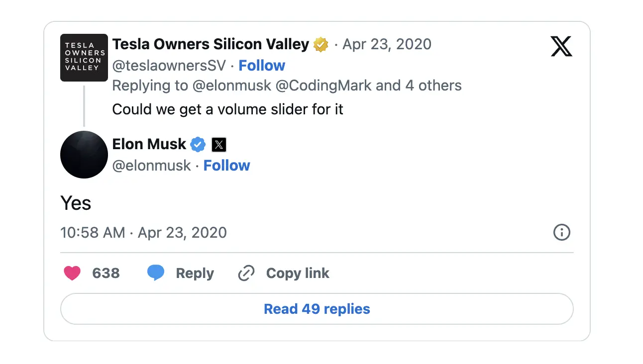The image size is (643, 364).
Task: Click the Copy link text
Action: (298, 273)
